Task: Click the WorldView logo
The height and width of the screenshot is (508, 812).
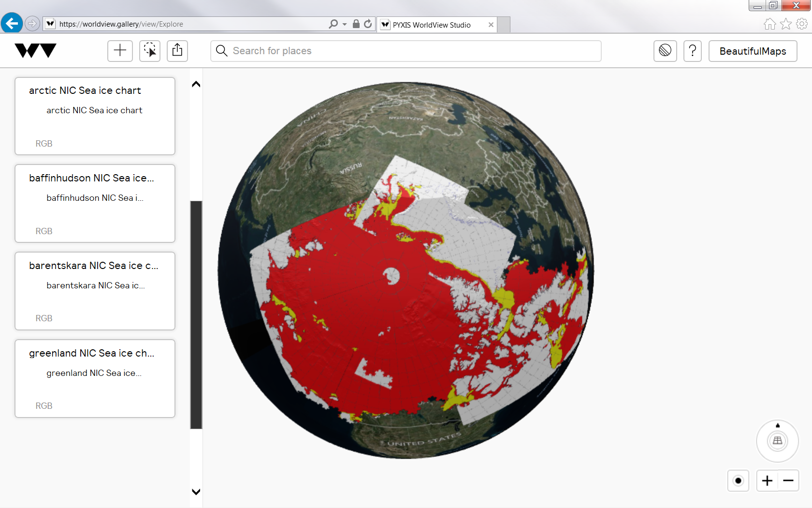Action: click(x=35, y=51)
